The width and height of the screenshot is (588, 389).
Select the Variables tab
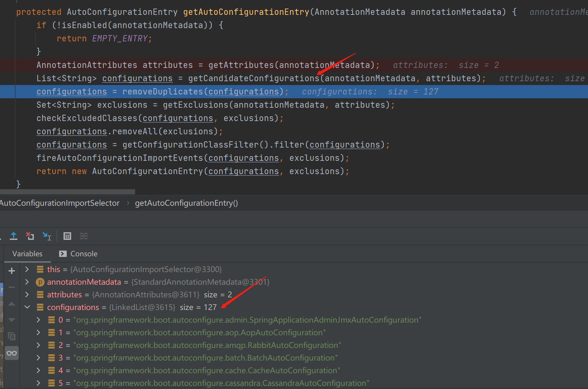point(27,254)
